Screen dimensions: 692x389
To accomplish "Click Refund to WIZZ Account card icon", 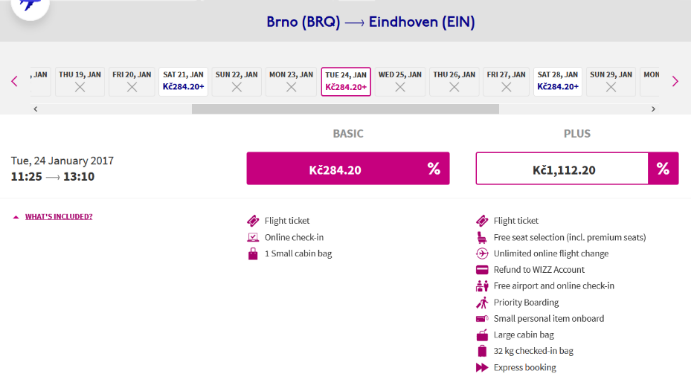I will 482,270.
